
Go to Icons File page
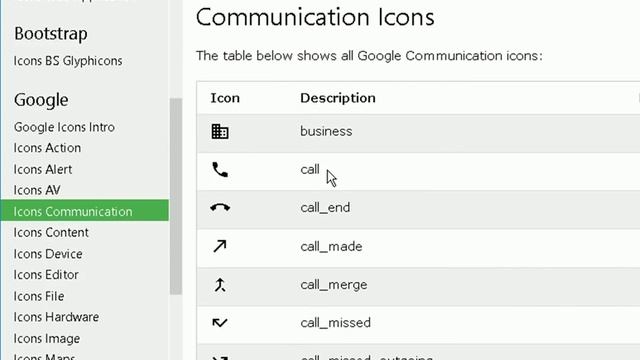coord(39,296)
